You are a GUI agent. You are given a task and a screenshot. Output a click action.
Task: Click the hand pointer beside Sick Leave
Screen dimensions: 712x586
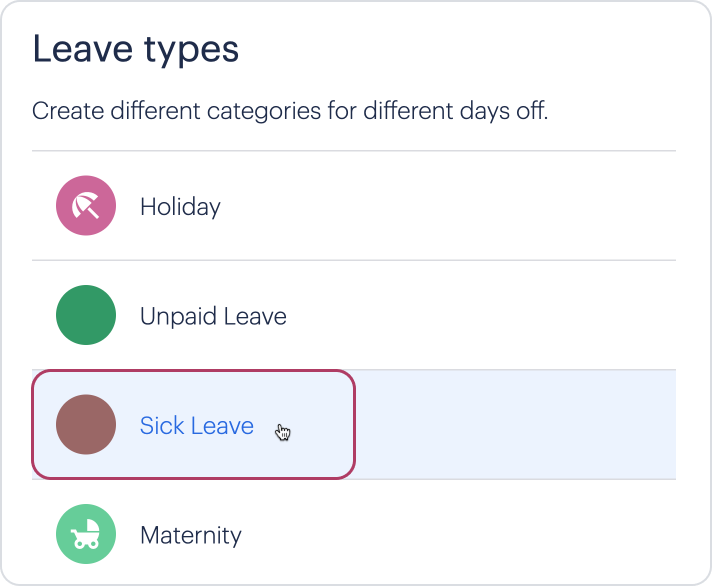coord(282,432)
